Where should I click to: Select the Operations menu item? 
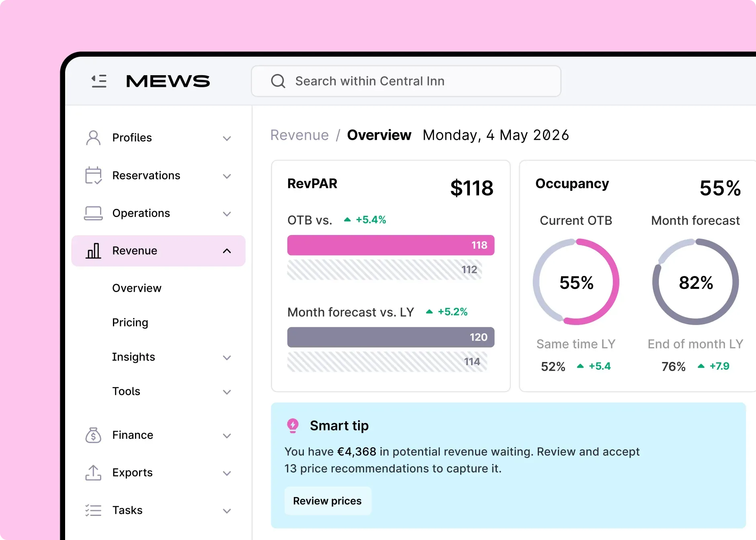(x=158, y=213)
